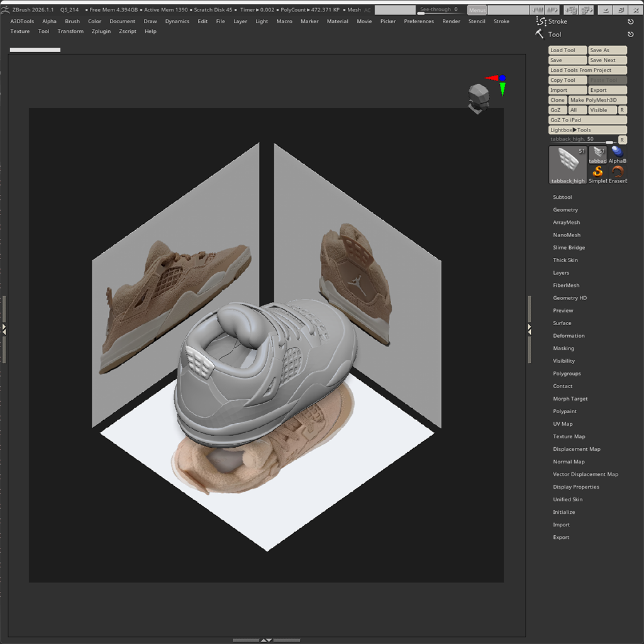Click the See-through slider
644x644 pixels.
pos(441,10)
